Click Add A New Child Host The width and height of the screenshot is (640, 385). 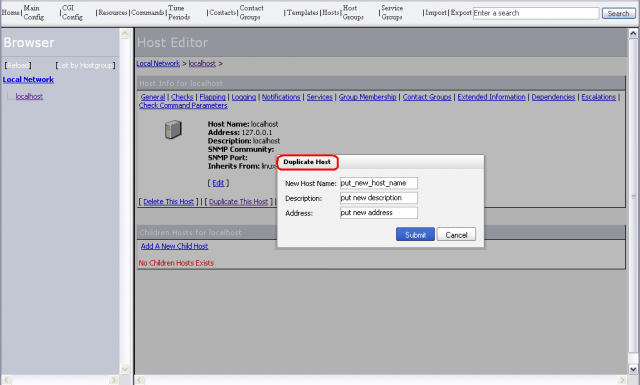(174, 246)
